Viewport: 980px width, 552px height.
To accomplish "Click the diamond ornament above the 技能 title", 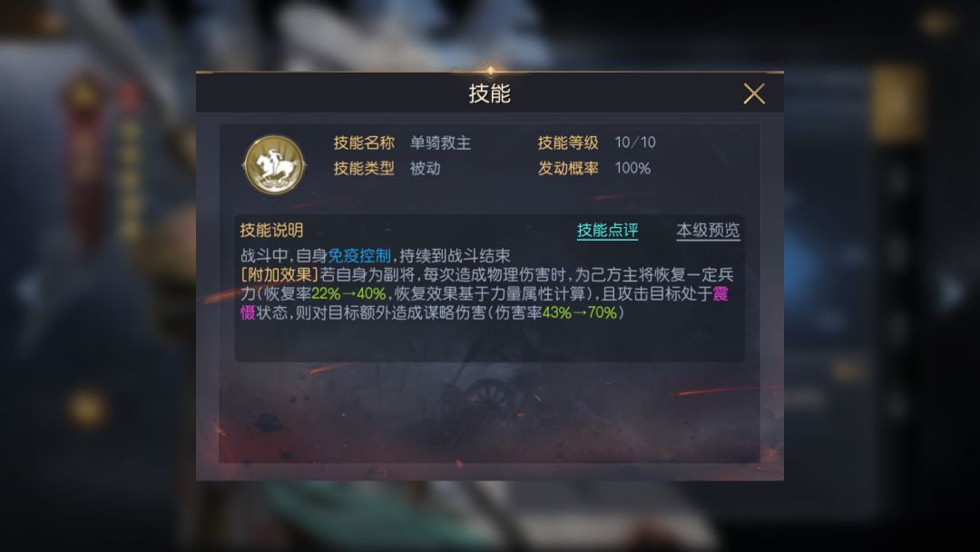I will (x=490, y=71).
